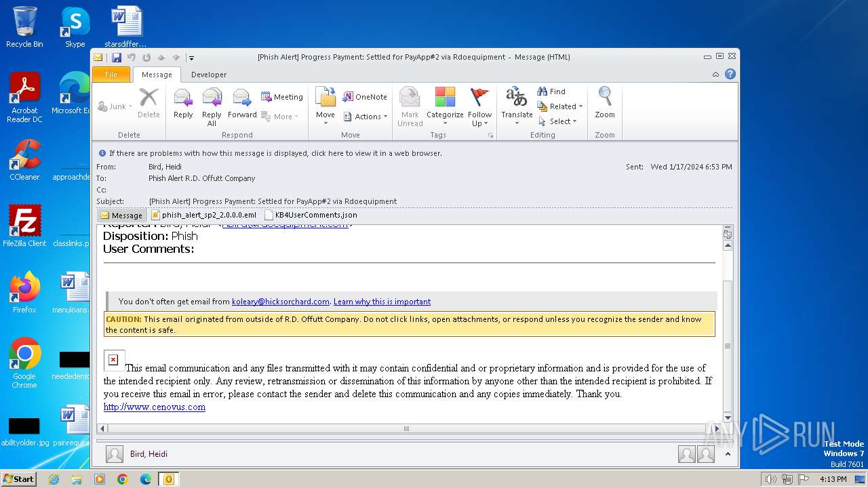Click volume speaker icon in system tray
Viewport: 868px width, 488px height.
click(770, 479)
